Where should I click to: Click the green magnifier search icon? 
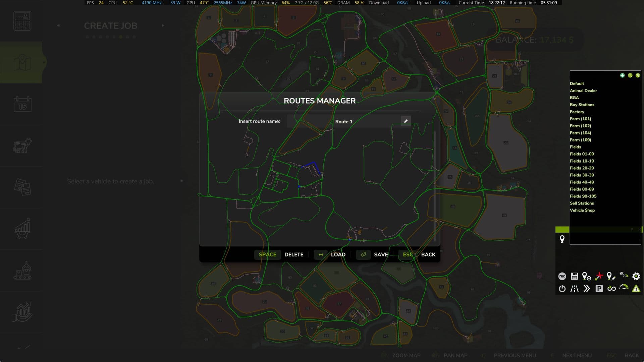[x=630, y=75]
